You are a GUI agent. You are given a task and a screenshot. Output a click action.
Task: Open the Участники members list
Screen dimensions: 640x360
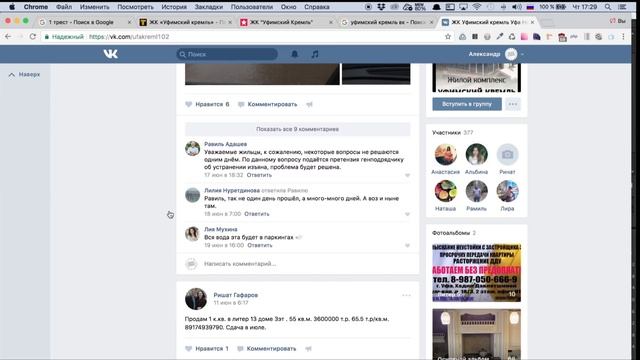click(452, 133)
